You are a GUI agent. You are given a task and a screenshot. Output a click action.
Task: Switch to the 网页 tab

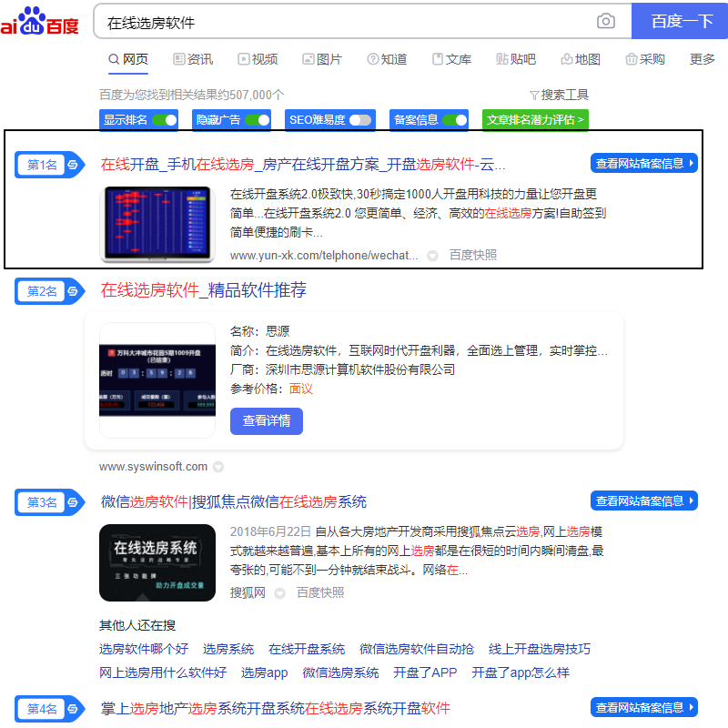tap(128, 59)
